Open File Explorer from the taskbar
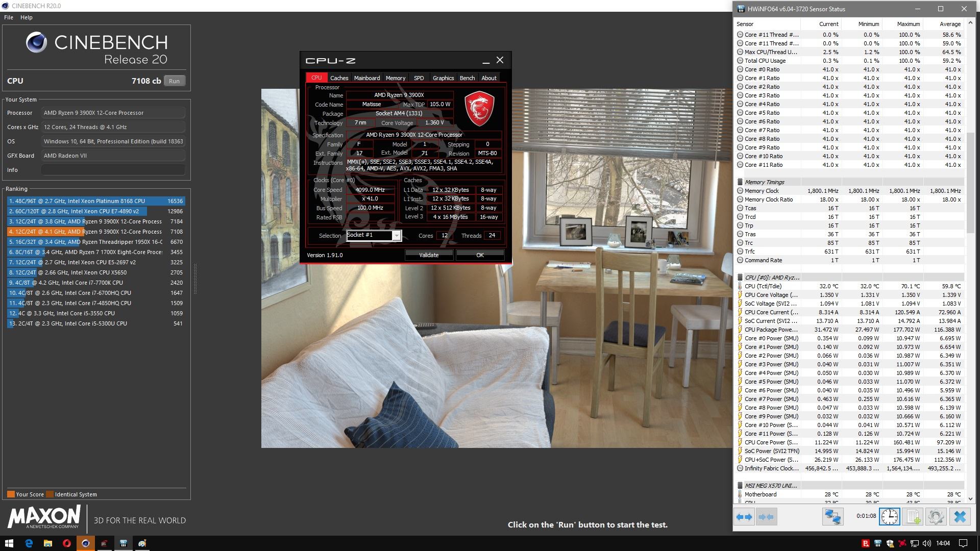 click(47, 543)
